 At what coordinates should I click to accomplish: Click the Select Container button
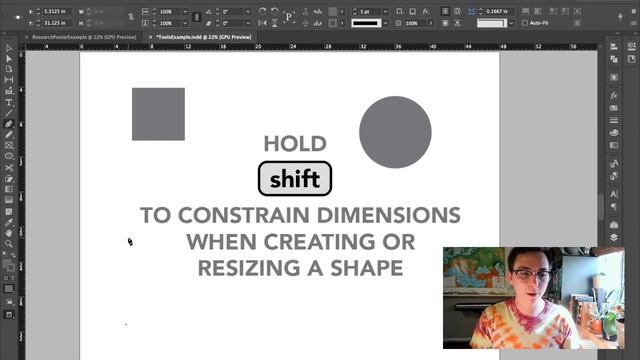point(305,11)
